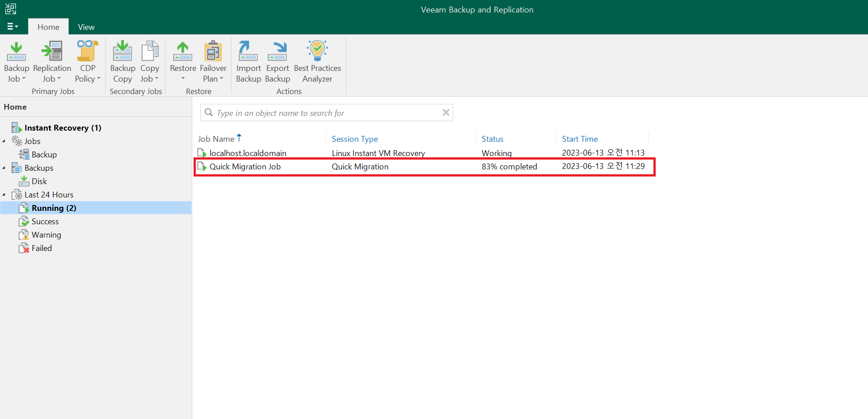Select the Running (2) tree item
Viewport: 868px width, 419px height.
[x=96, y=208]
